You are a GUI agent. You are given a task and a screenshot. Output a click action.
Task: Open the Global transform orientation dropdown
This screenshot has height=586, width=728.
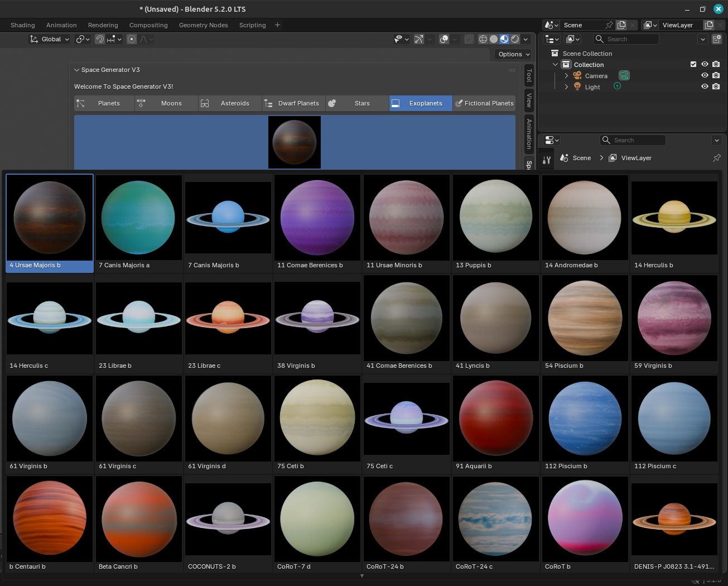pyautogui.click(x=50, y=39)
